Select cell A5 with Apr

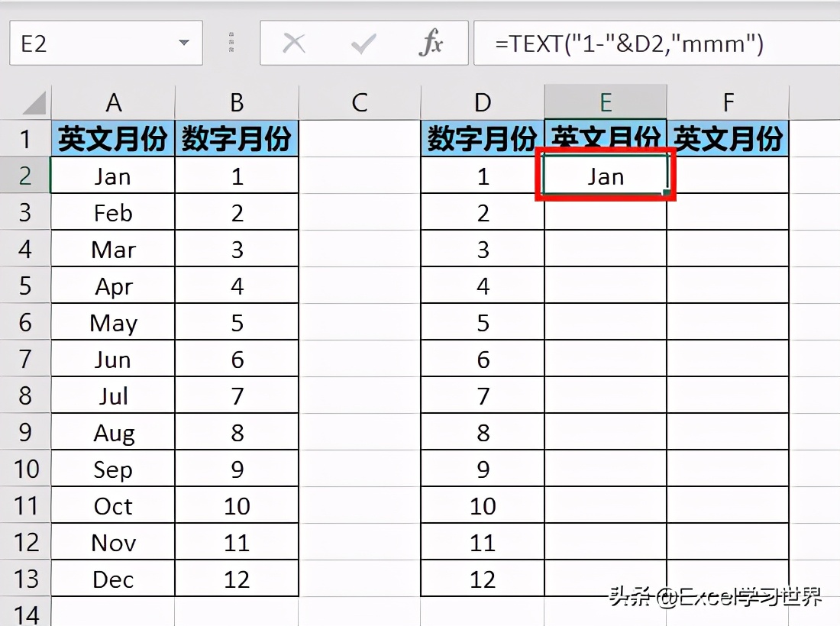[x=113, y=286]
